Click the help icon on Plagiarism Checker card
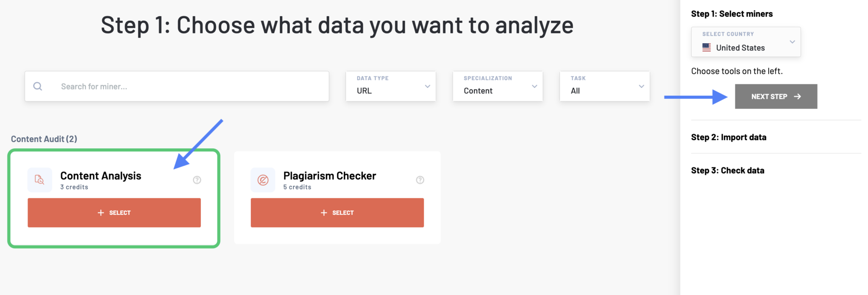The height and width of the screenshot is (295, 868). [x=420, y=180]
